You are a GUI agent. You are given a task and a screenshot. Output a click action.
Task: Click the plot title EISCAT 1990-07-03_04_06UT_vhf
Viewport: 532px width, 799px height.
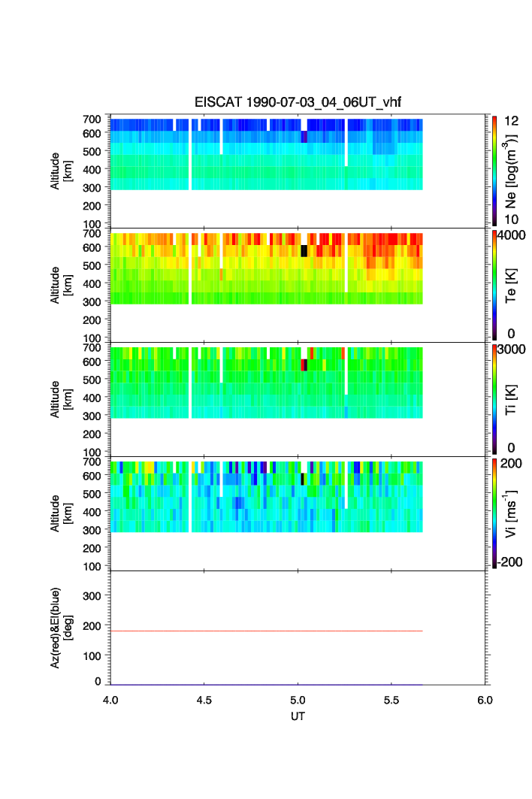[x=298, y=102]
